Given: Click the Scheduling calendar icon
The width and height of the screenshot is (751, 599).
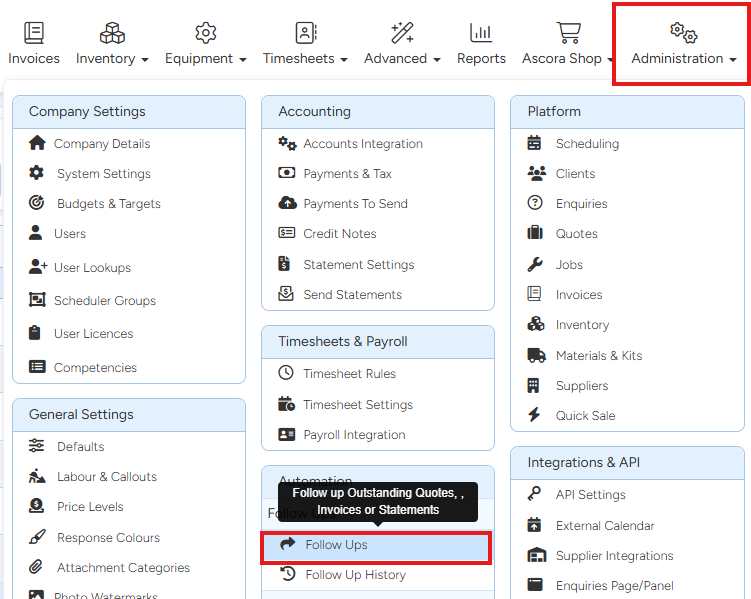Looking at the screenshot, I should pyautogui.click(x=535, y=143).
